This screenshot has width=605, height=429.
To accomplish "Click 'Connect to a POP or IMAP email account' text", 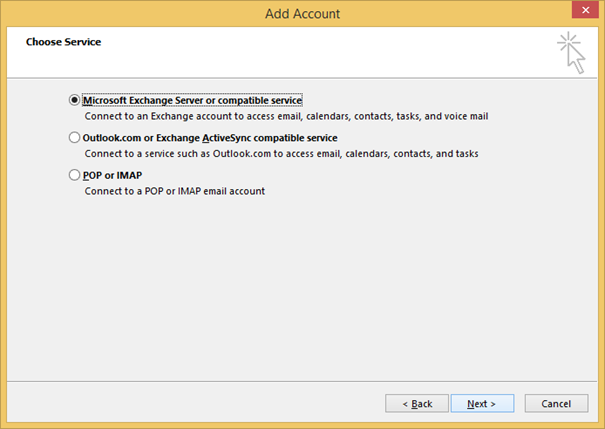I will 174,191.
